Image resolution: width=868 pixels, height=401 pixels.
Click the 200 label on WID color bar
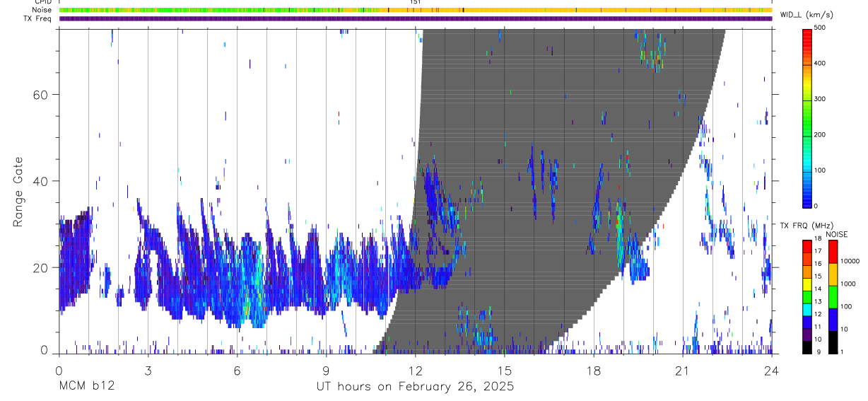click(819, 135)
